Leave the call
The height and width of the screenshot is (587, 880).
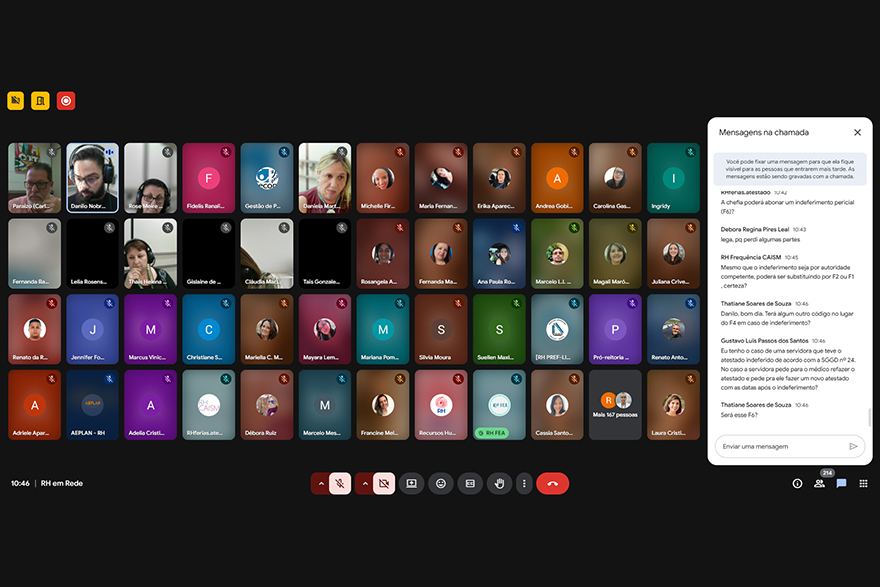tap(553, 484)
